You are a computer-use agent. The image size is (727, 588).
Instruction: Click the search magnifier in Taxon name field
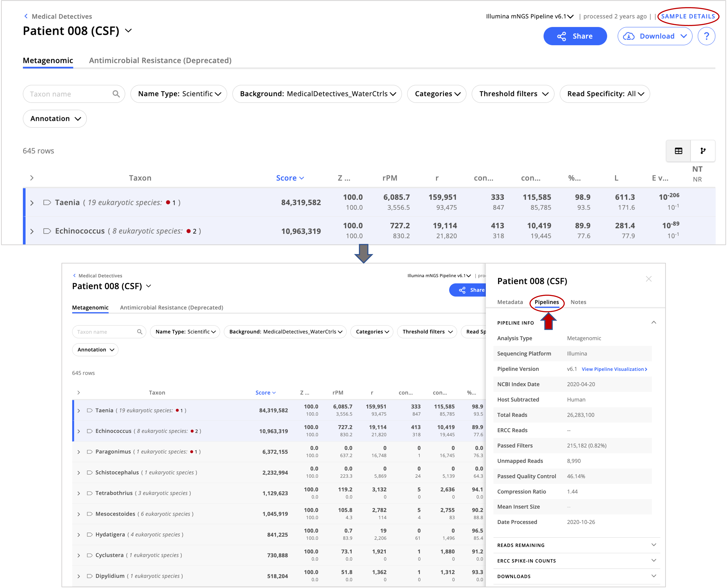116,94
